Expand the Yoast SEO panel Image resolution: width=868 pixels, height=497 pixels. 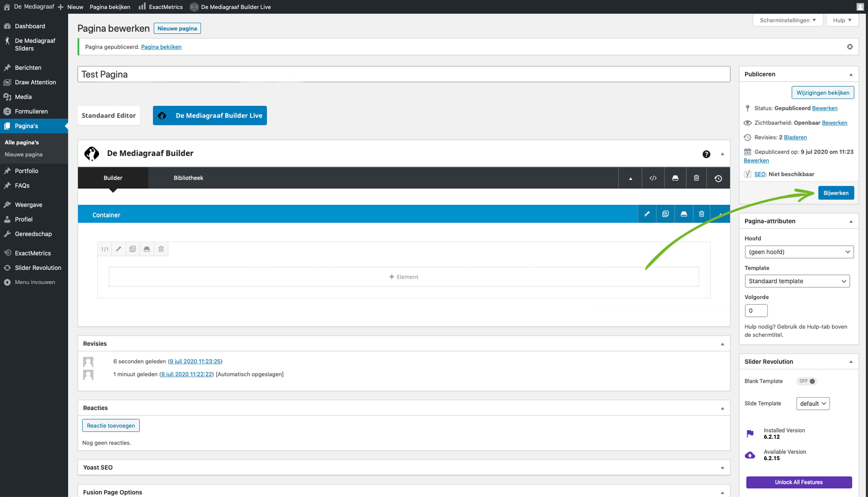722,468
